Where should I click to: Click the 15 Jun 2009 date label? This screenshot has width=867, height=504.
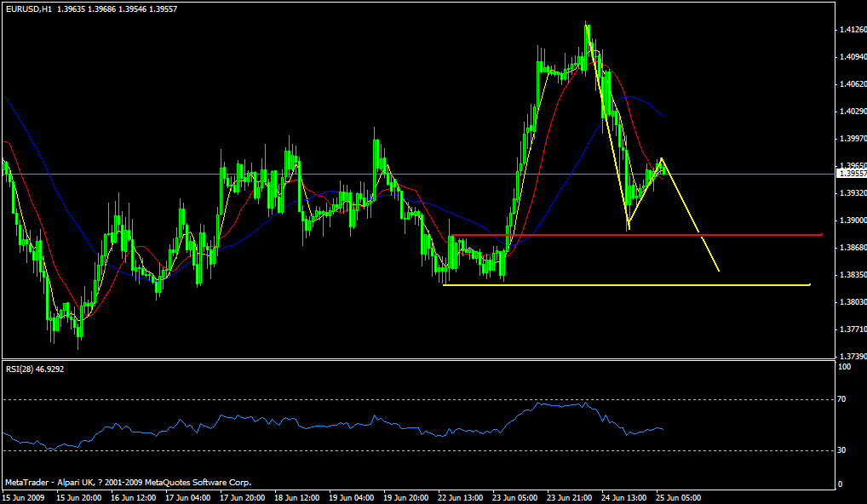[x=22, y=498]
